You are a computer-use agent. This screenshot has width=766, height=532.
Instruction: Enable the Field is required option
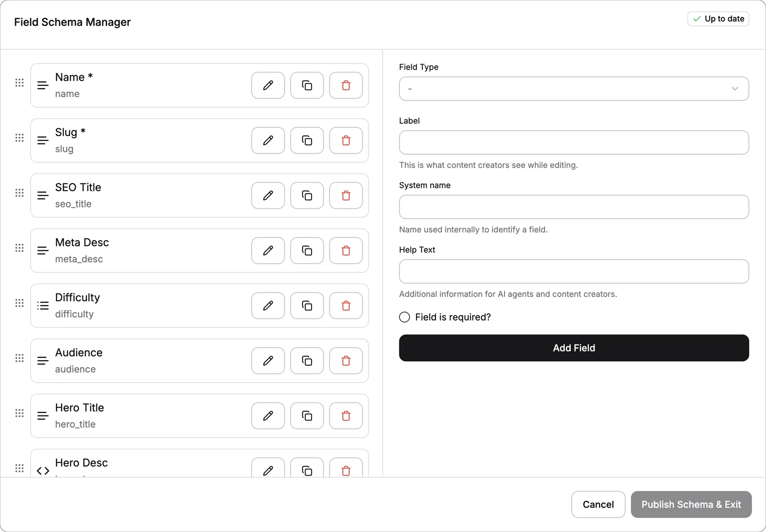click(x=405, y=317)
